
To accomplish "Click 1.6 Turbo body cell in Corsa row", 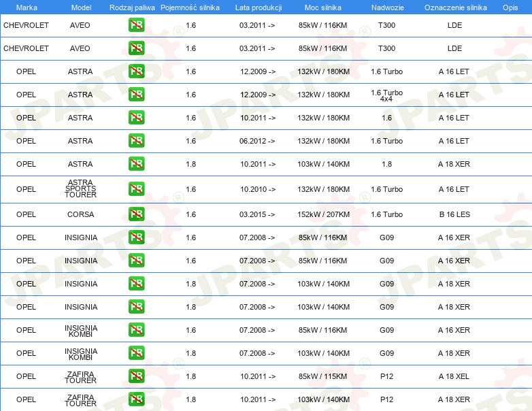I will click(x=386, y=214).
